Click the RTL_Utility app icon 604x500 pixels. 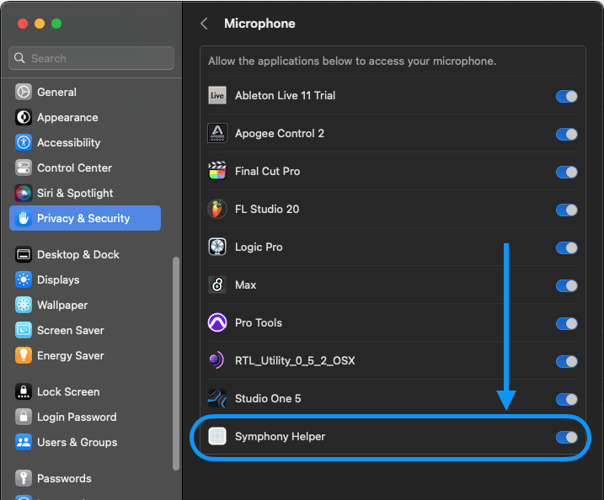217,361
